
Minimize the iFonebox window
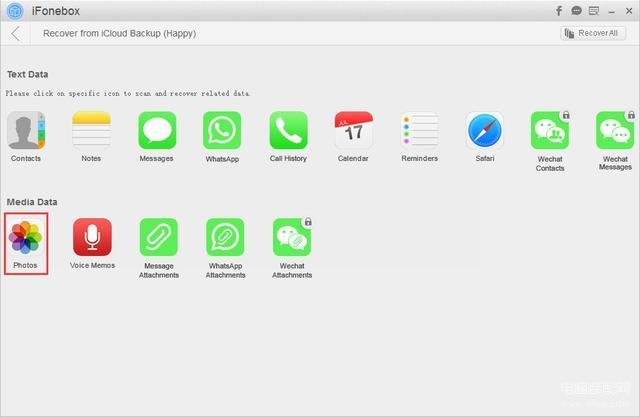611,12
